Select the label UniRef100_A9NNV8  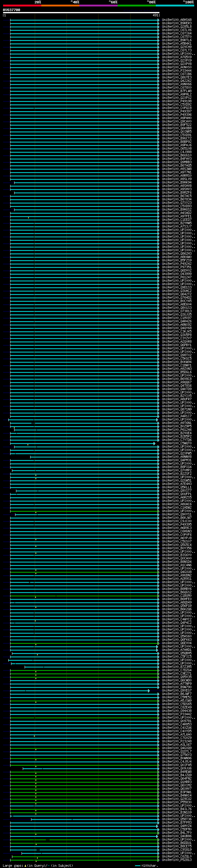tap(177, 457)
